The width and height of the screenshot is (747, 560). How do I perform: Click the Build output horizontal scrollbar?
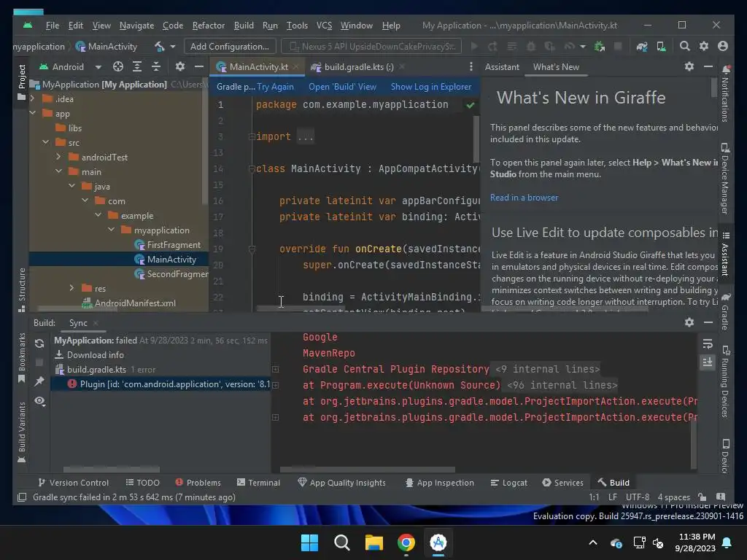pos(368,470)
